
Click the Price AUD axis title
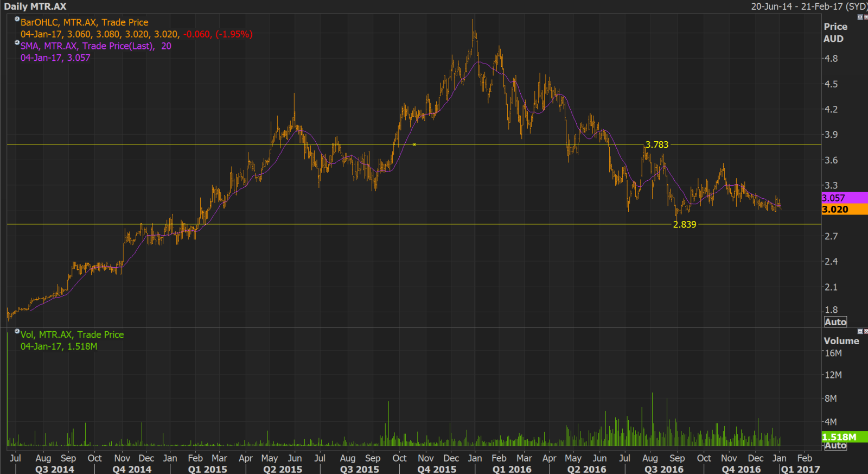pyautogui.click(x=835, y=33)
